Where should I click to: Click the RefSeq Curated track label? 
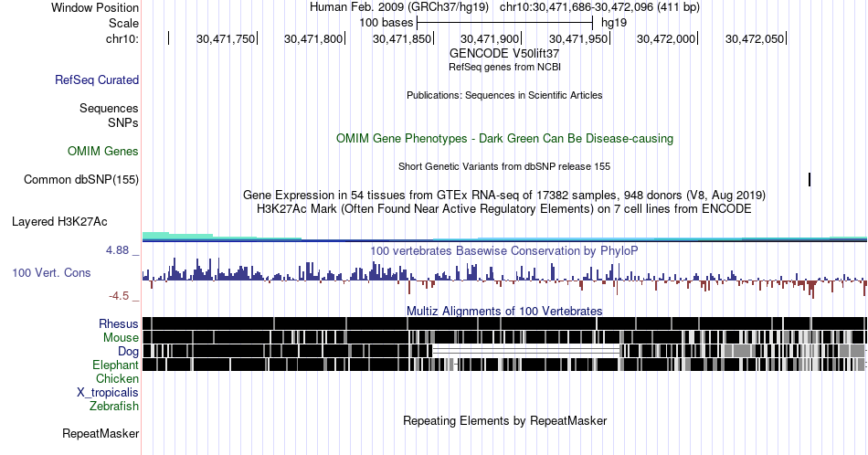96,79
